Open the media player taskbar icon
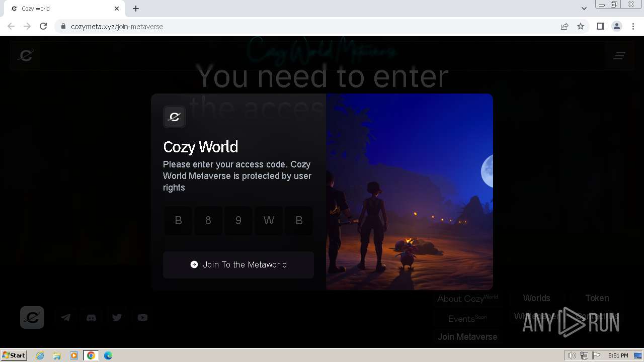 point(74,355)
